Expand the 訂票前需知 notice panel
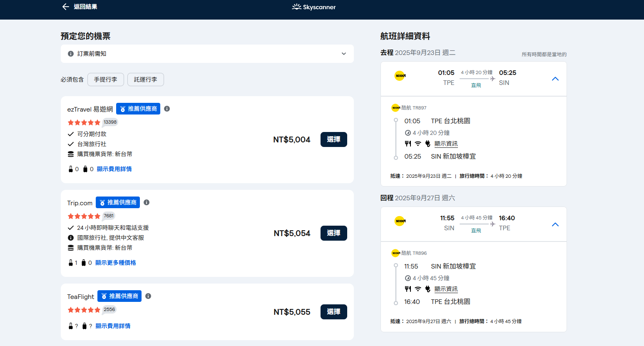Image resolution: width=644 pixels, height=346 pixels. coord(207,54)
